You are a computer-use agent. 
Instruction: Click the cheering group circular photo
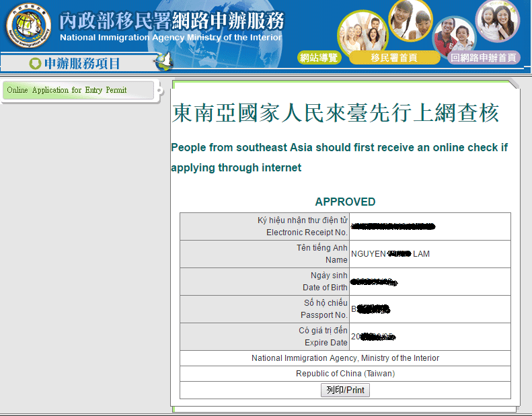point(363,32)
